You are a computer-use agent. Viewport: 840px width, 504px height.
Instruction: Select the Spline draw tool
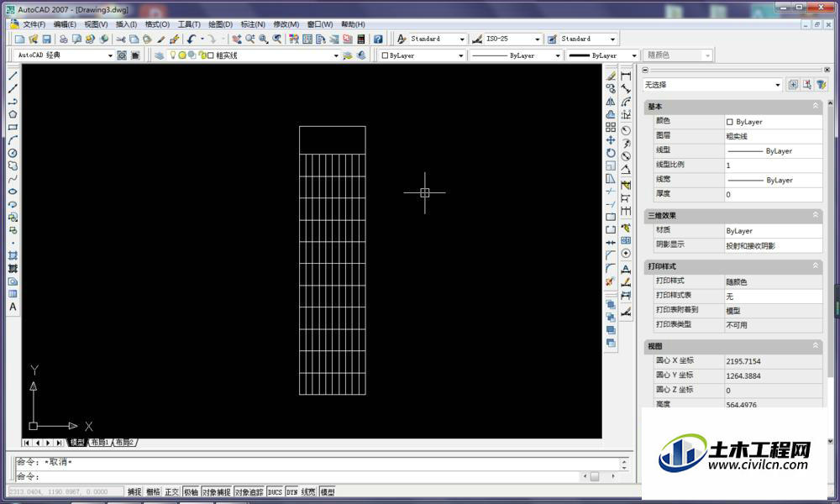click(13, 178)
